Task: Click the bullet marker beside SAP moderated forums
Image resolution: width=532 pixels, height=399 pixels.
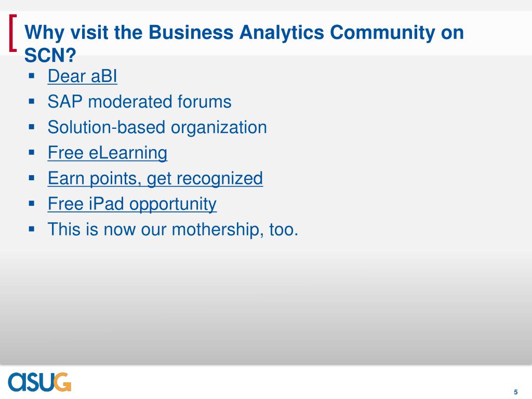Action: tap(32, 101)
